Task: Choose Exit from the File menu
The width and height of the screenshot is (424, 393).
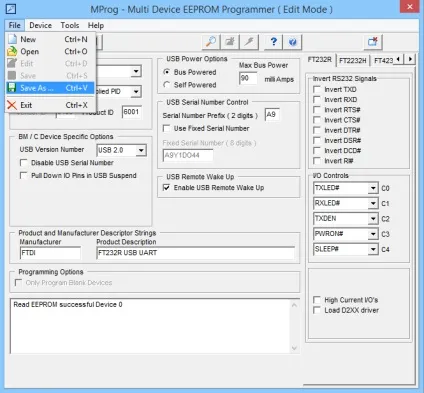Action: pos(50,105)
